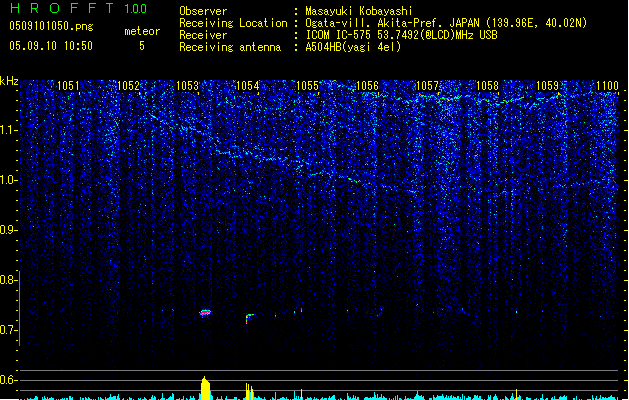Click the 0.8 frequency axis label
Viewport: 629px width, 400px height.
tap(8, 280)
